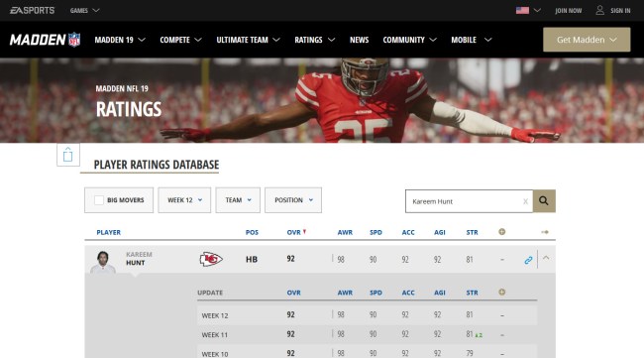This screenshot has height=358, width=644.
Task: Sort by the main table SPD column header
Action: 376,232
